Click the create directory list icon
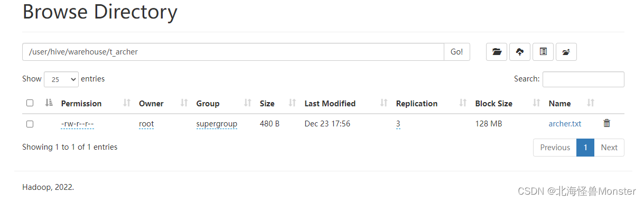The height and width of the screenshot is (201, 644). tap(543, 52)
